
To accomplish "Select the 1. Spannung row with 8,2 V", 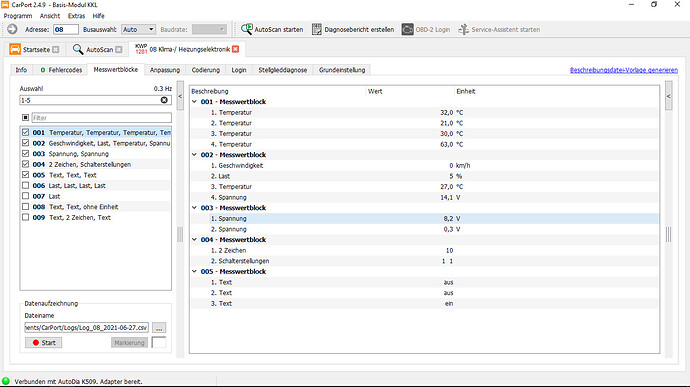I will (x=425, y=218).
